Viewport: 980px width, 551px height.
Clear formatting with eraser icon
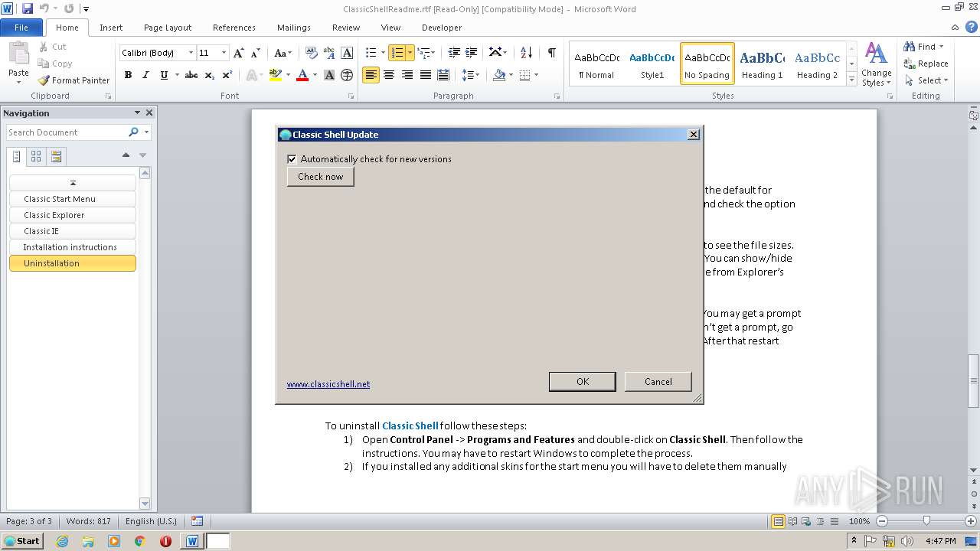(x=311, y=53)
